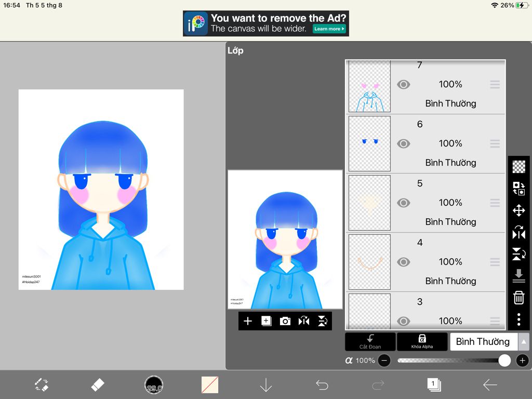This screenshot has height=399, width=532.
Task: Flip layer vertically under preview
Action: coord(322,321)
